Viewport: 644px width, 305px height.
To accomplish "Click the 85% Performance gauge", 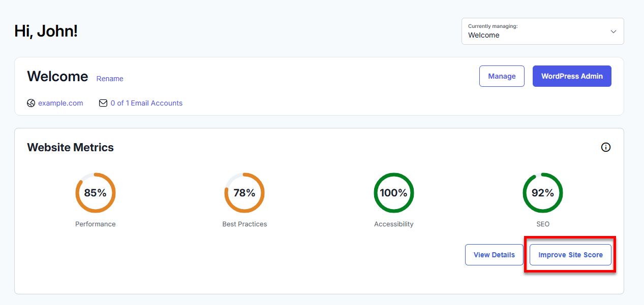I will [x=96, y=193].
